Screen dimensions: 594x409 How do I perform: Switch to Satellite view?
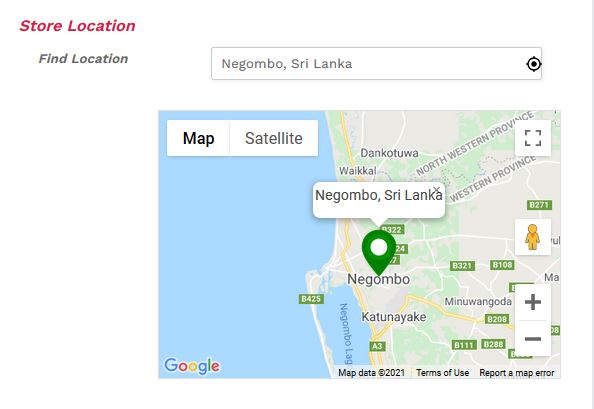(x=274, y=138)
